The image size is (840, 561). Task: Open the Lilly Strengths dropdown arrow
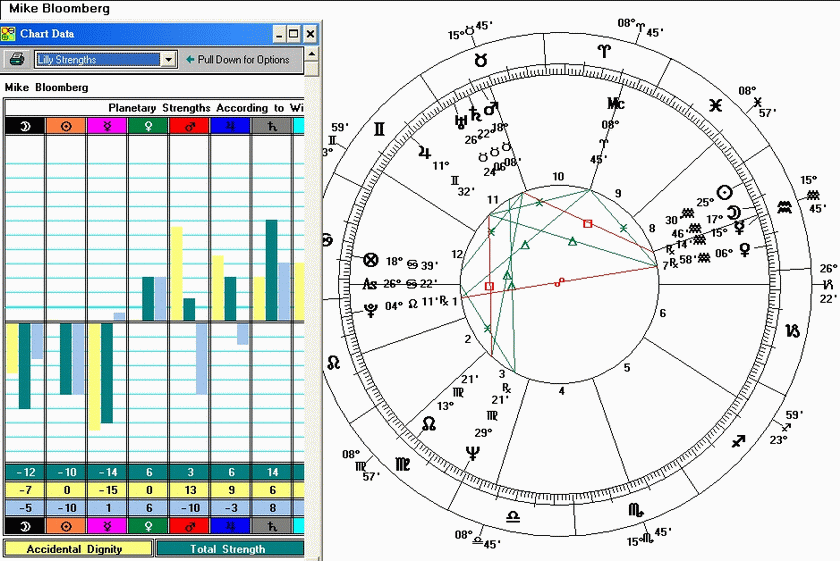point(168,60)
